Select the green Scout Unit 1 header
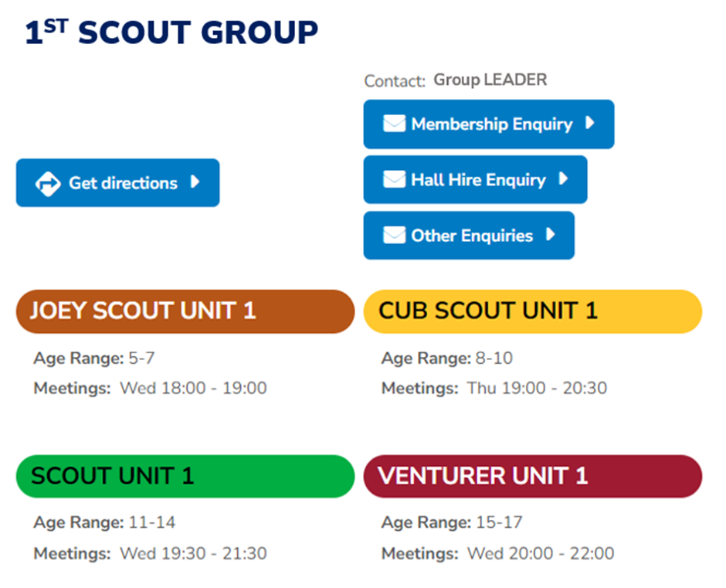726x588 pixels. click(185, 476)
